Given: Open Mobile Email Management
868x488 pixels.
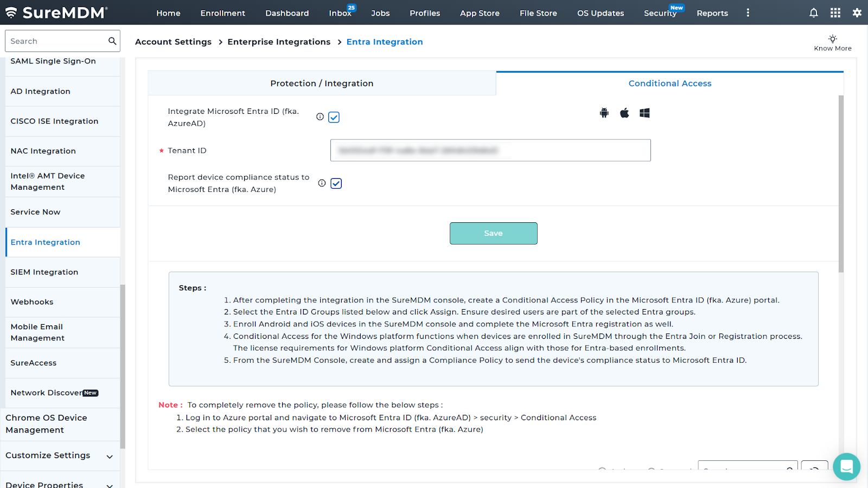Looking at the screenshot, I should coord(62,332).
